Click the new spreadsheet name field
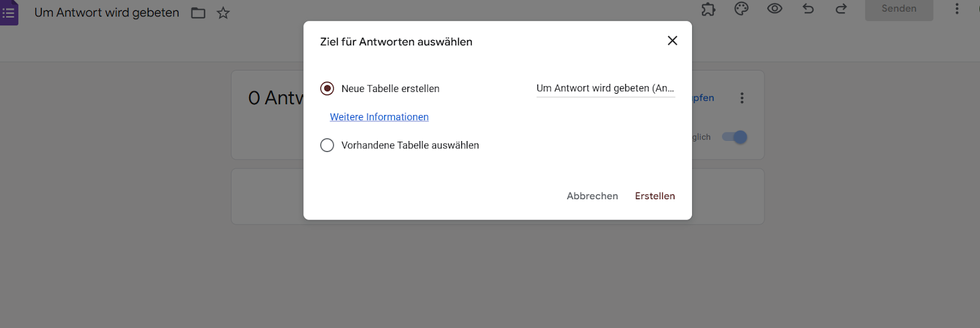The width and height of the screenshot is (980, 328). (x=605, y=88)
